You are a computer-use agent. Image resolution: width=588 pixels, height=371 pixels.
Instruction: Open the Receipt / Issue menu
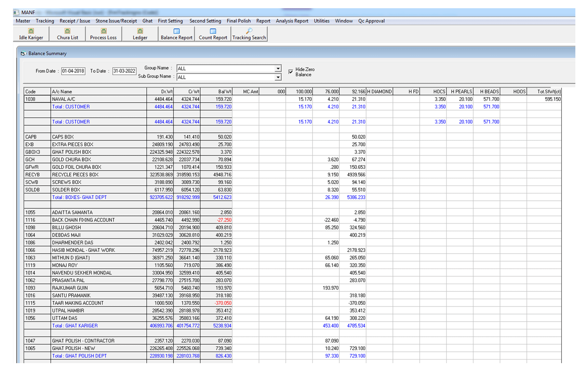(75, 21)
